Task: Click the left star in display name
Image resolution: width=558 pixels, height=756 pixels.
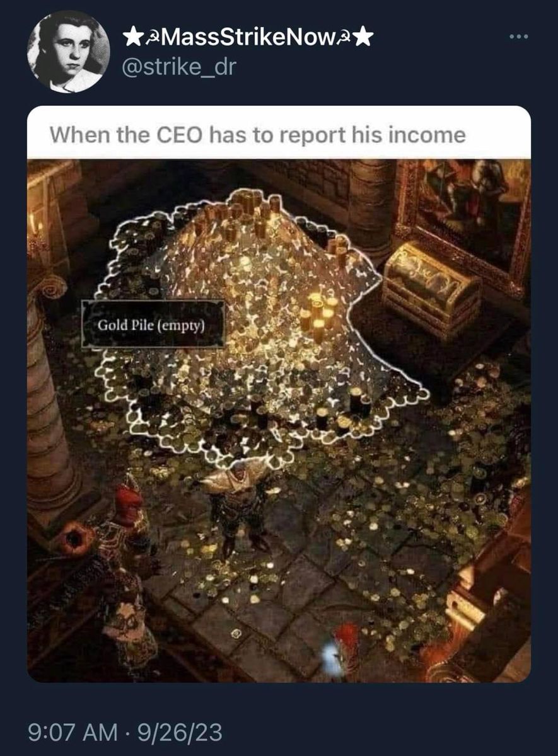Action: click(132, 39)
